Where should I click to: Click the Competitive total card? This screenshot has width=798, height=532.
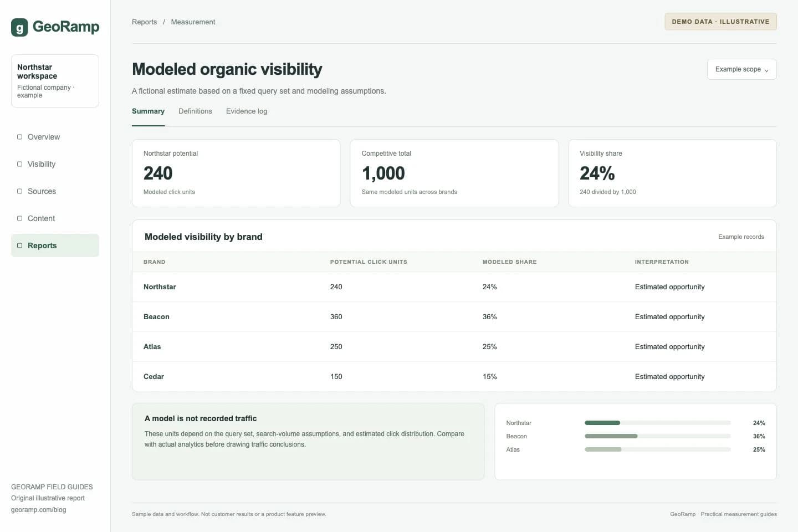[454, 173]
